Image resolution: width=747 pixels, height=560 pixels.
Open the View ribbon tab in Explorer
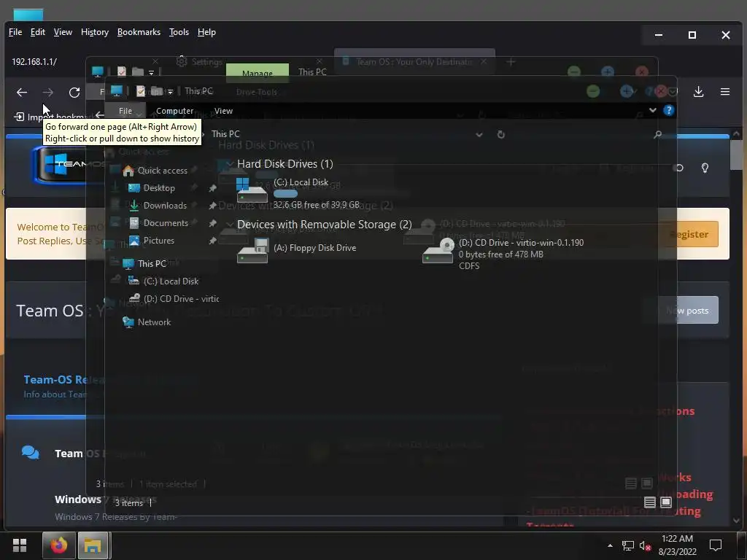223,111
